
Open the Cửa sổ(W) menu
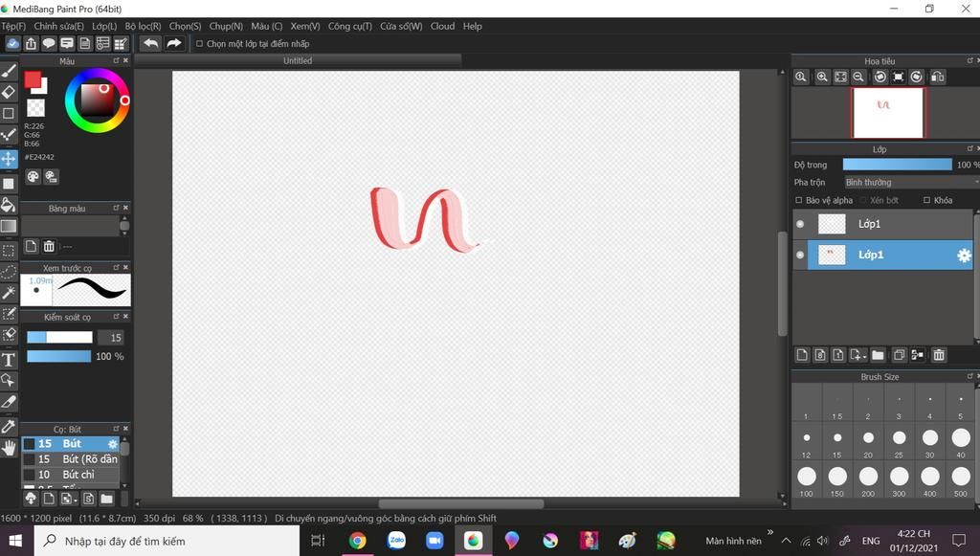(401, 26)
